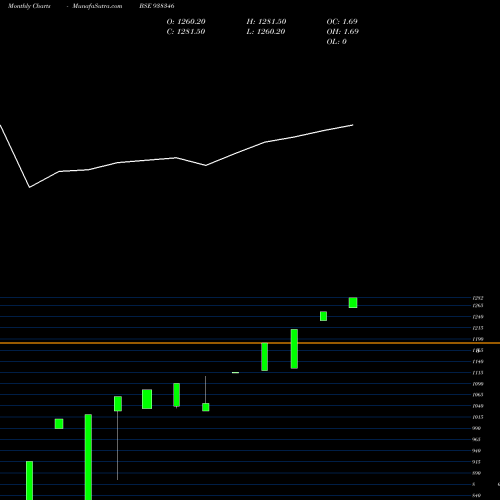Click the OC: 1.69 reading
The width and height of the screenshot is (500, 500).
pos(342,22)
